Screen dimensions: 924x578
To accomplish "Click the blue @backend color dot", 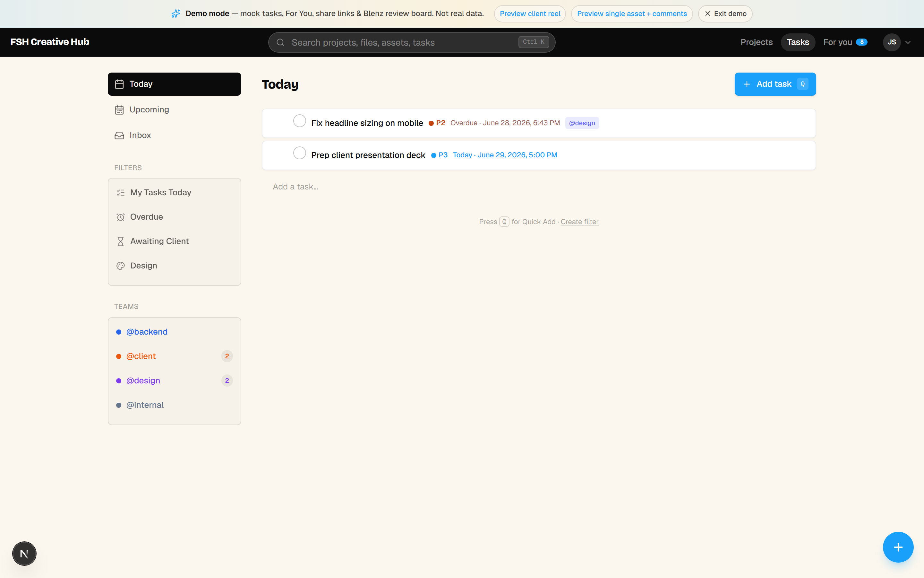I will 119,332.
